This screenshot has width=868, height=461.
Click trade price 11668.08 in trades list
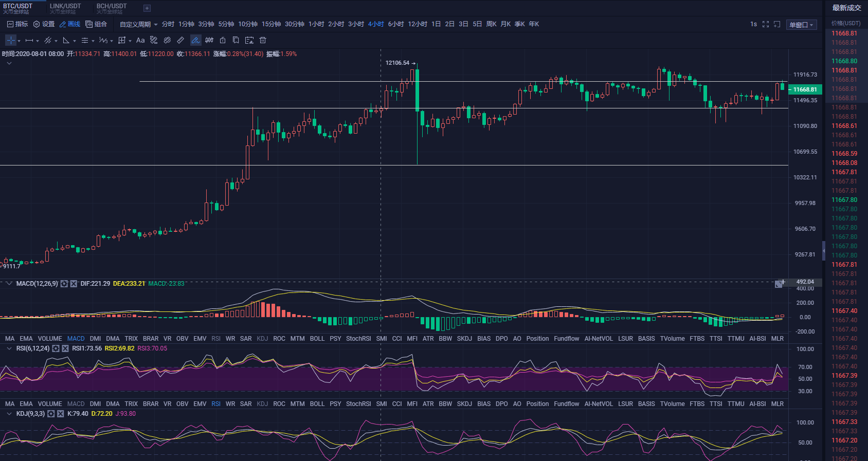point(844,163)
